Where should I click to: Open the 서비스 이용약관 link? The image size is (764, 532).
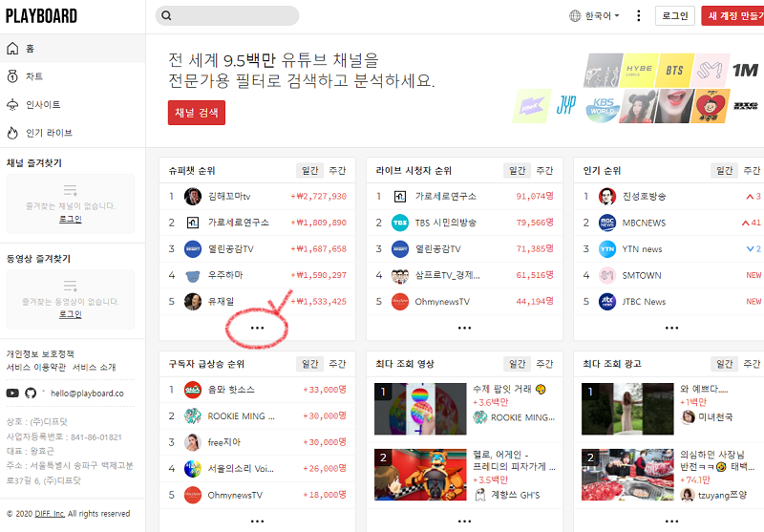coord(35,367)
